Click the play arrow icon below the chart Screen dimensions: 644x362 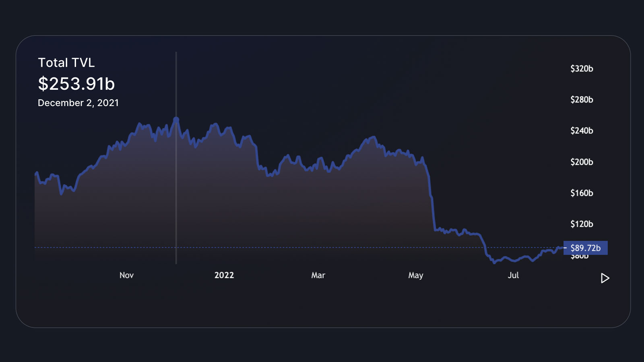(605, 278)
